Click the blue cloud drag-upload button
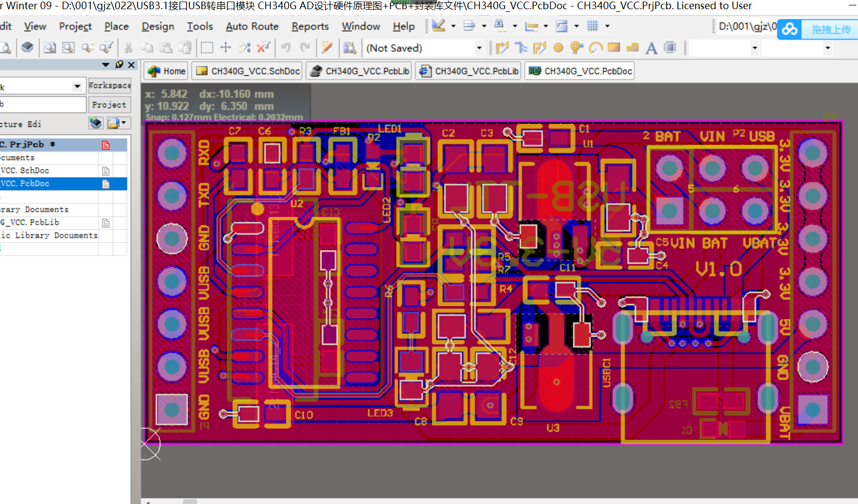Image resolution: width=858 pixels, height=504 pixels. 817,29
